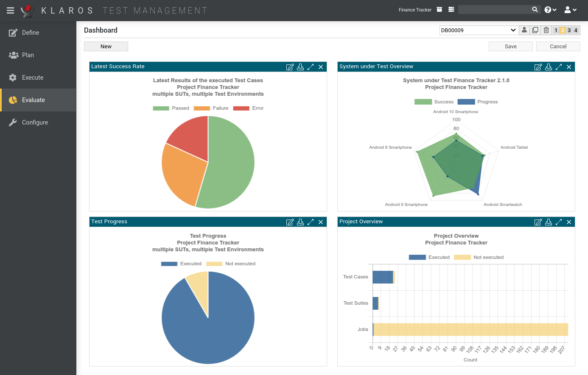Duplicate the dashboard with copy icon

click(535, 30)
